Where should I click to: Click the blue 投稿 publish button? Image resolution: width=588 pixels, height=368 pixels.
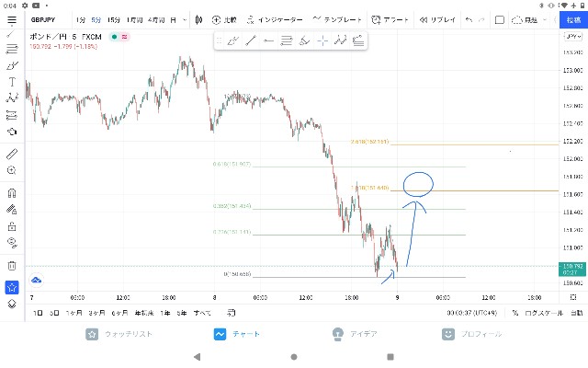(x=573, y=20)
